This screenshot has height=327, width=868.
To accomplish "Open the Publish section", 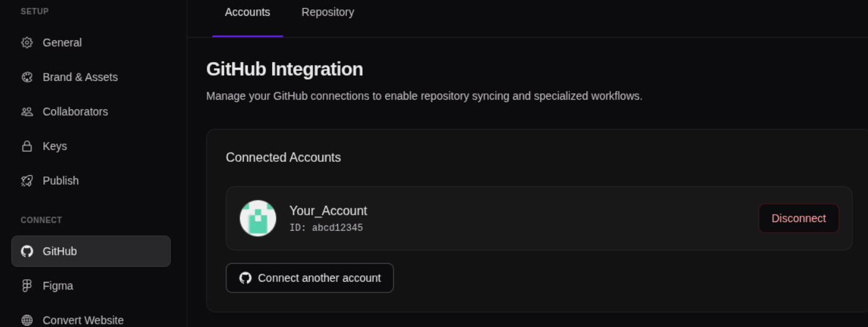I will 91,181.
